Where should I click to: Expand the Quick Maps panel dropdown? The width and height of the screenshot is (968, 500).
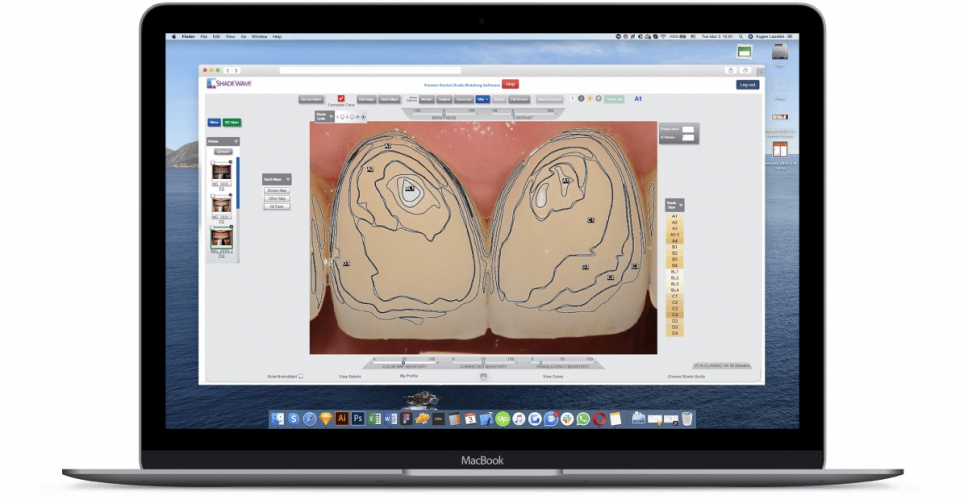pyautogui.click(x=288, y=179)
